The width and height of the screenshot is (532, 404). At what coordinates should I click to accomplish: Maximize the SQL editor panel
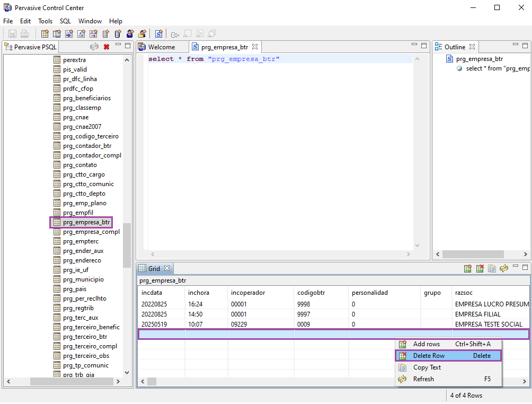tap(424, 46)
